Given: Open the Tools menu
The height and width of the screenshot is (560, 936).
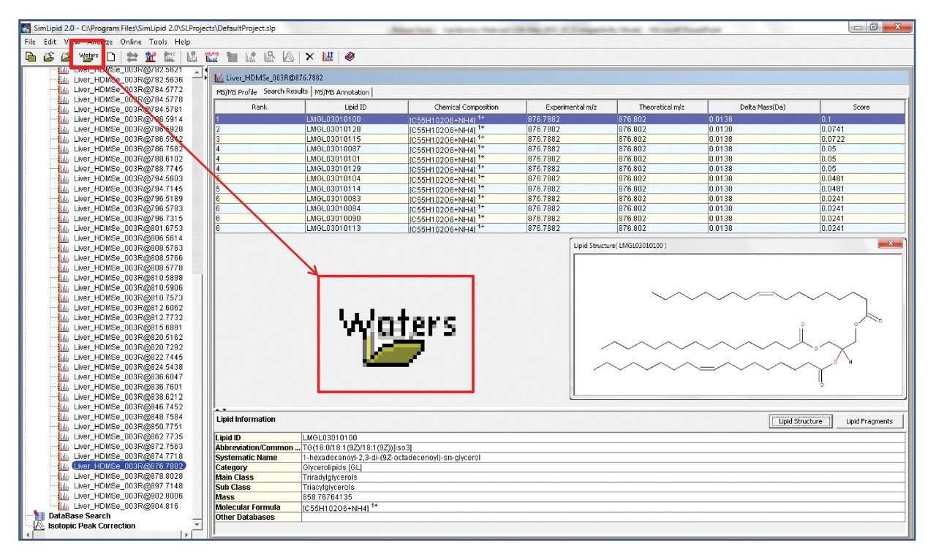Looking at the screenshot, I should click(x=158, y=42).
